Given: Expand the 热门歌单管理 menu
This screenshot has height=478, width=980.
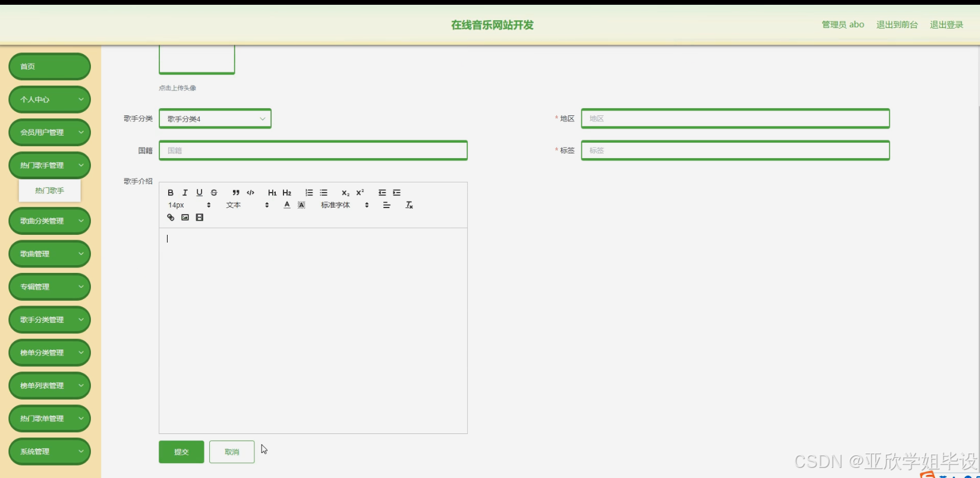Looking at the screenshot, I should [49, 419].
